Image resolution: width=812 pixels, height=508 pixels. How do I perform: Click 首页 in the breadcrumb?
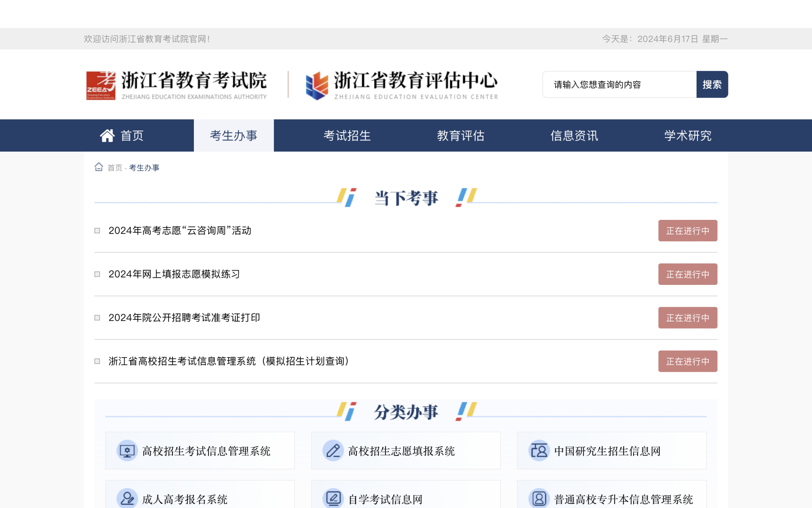click(x=115, y=168)
